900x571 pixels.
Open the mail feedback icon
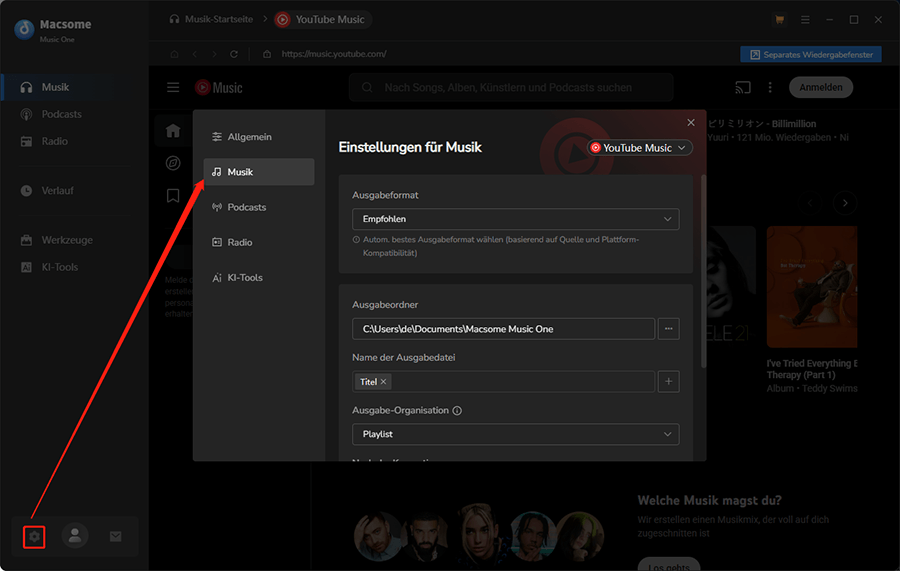(115, 537)
